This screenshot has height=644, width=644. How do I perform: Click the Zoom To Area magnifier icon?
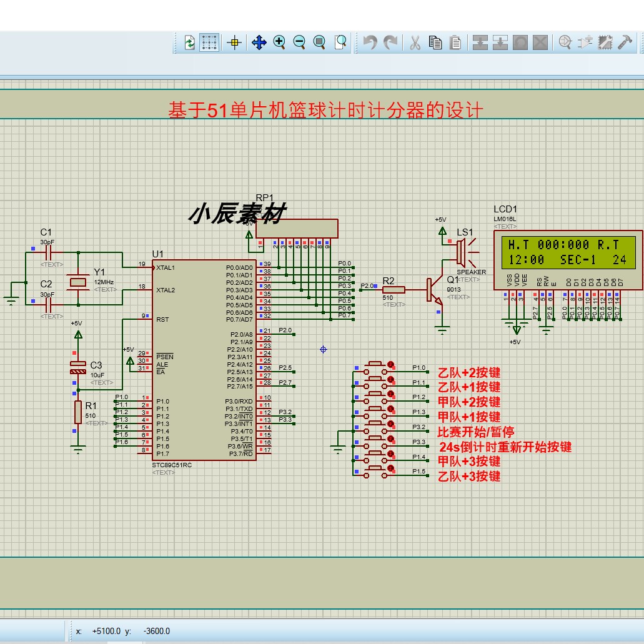click(340, 42)
